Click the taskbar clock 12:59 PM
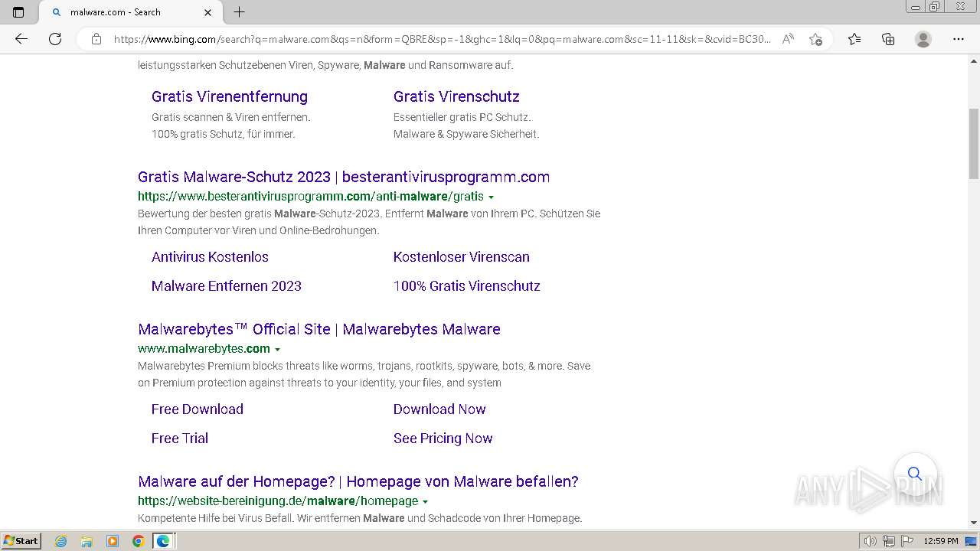980x551 pixels. pos(941,541)
